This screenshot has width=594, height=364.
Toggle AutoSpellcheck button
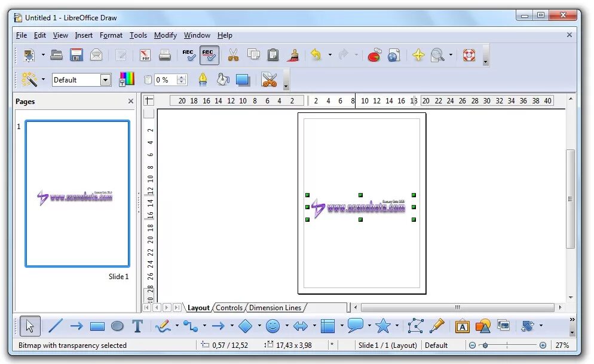coord(209,56)
